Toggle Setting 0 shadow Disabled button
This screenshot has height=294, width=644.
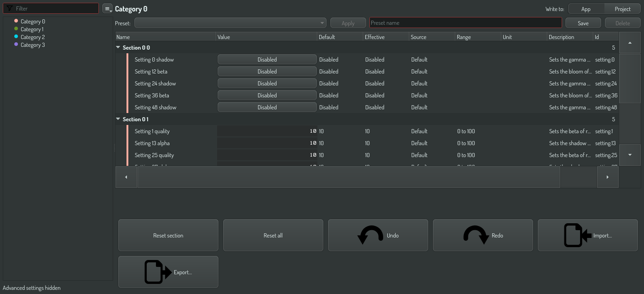(x=267, y=59)
